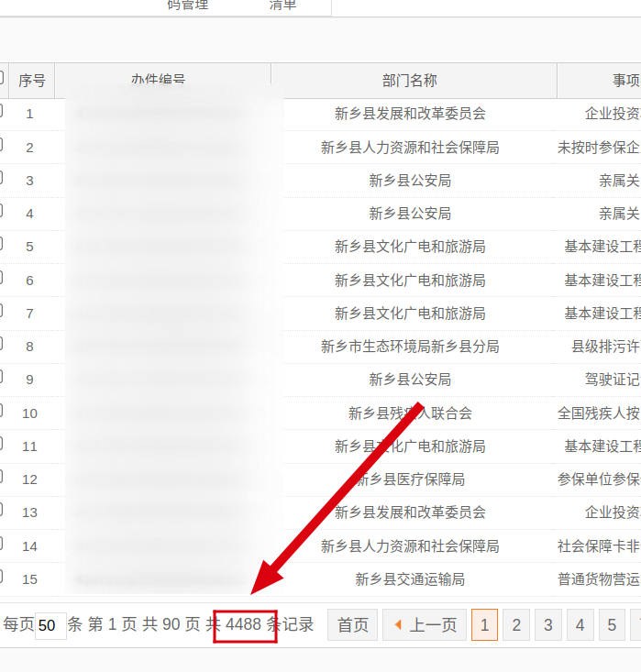This screenshot has width=641, height=672.
Task: Click the 办件编号 column header
Action: coord(163,81)
